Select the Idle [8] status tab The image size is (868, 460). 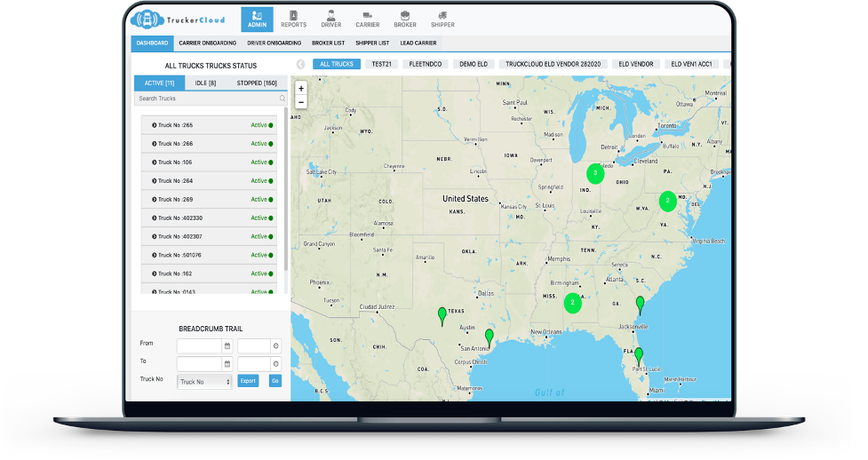click(205, 83)
